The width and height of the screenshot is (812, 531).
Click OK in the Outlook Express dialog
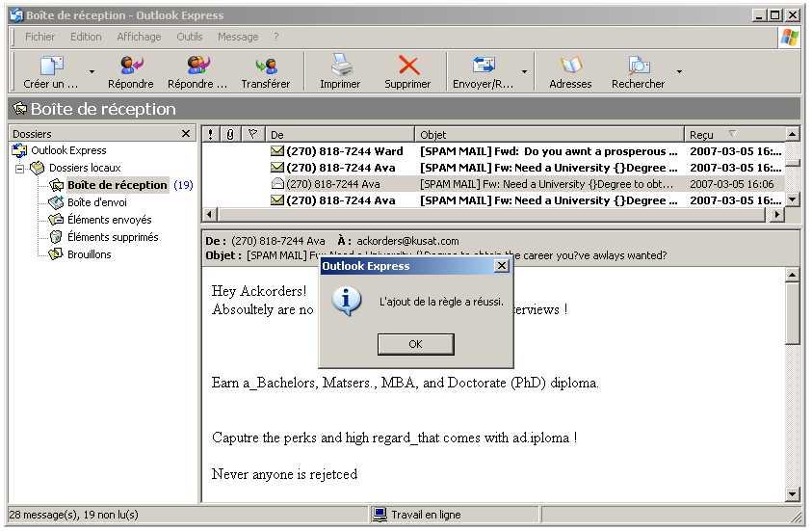[415, 344]
